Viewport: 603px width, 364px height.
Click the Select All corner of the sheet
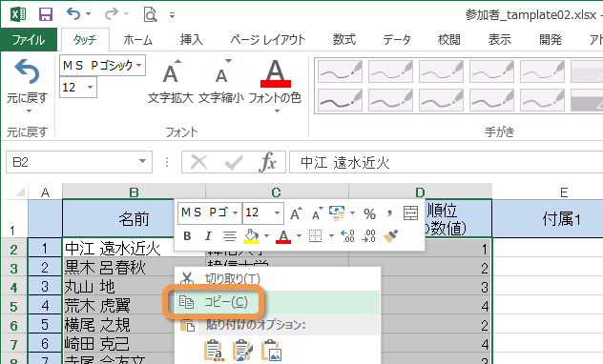click(14, 192)
